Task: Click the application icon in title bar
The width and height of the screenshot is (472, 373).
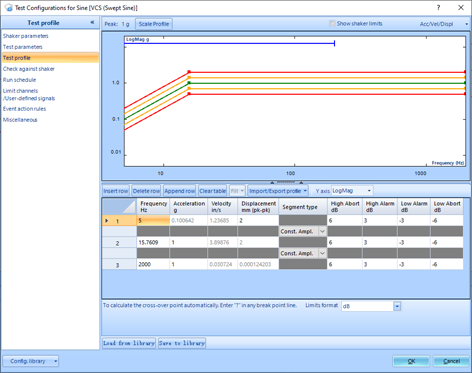Action: pyautogui.click(x=8, y=7)
